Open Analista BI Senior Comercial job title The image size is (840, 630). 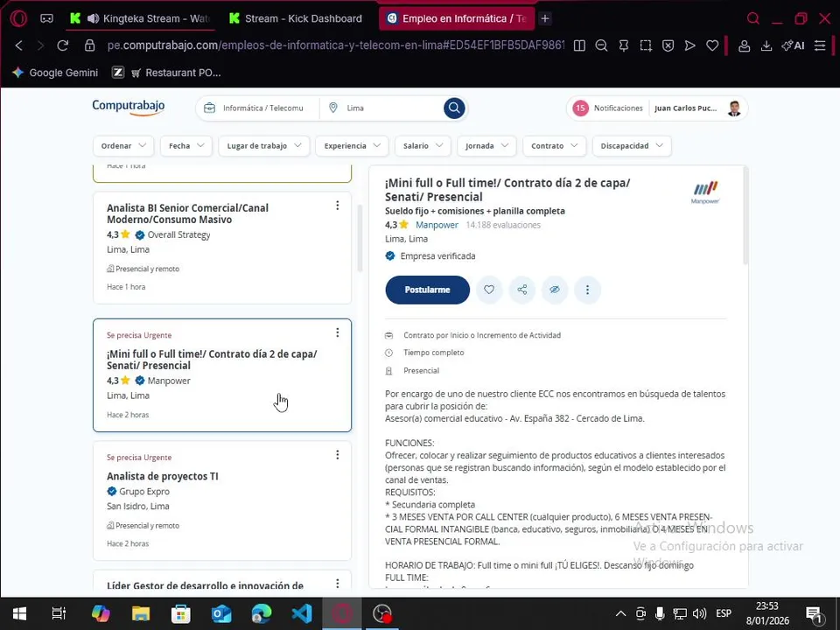187,213
